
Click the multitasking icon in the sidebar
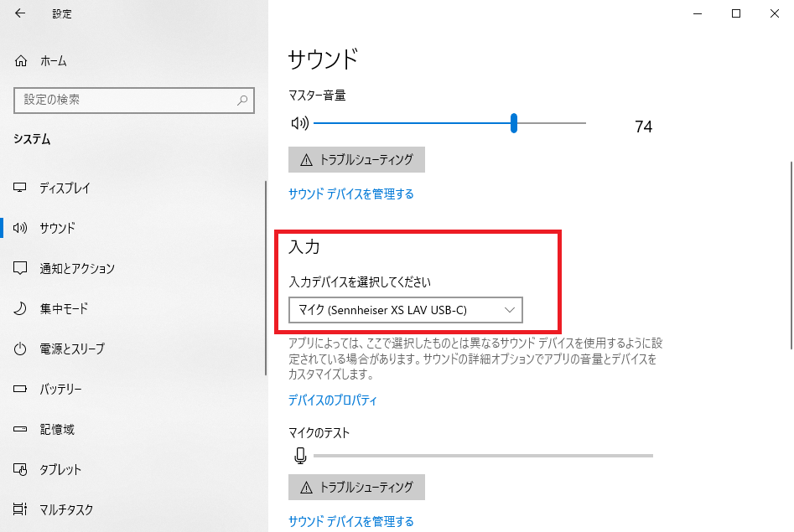coord(20,509)
